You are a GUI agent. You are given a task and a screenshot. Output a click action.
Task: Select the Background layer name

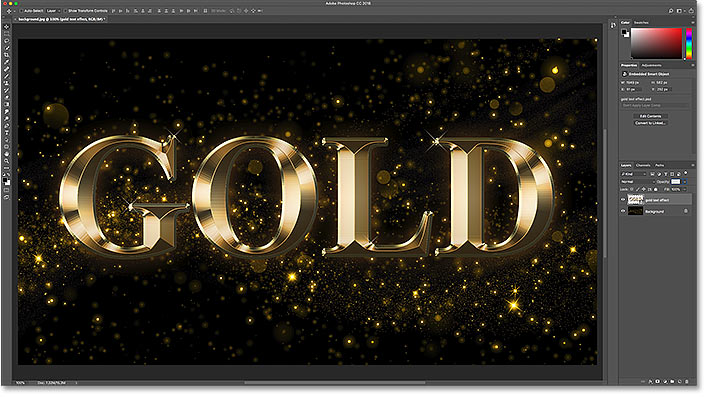(655, 211)
